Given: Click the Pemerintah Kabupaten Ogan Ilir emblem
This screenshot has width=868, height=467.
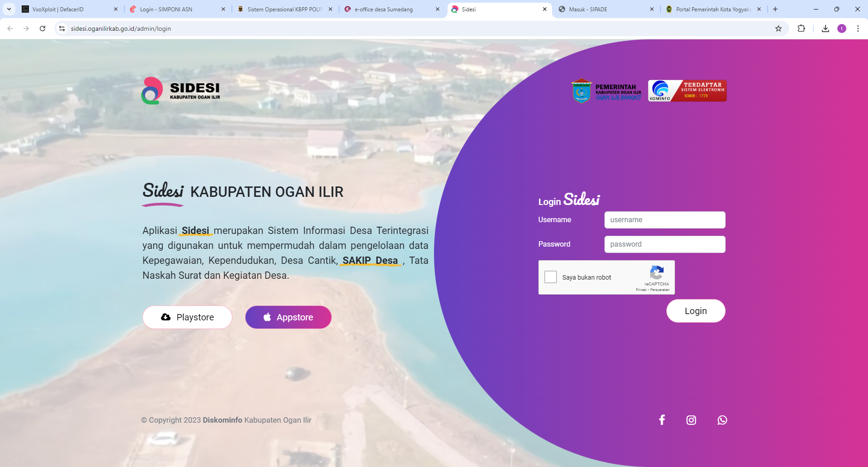Looking at the screenshot, I should [606, 91].
